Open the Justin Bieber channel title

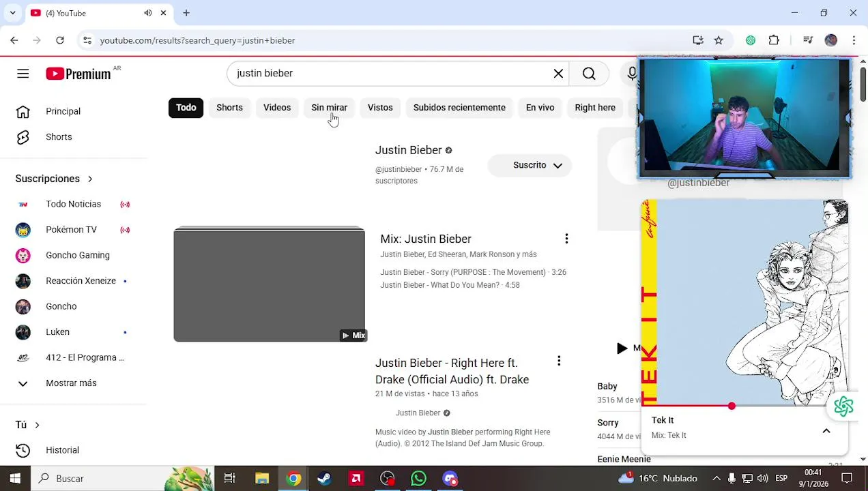click(409, 150)
